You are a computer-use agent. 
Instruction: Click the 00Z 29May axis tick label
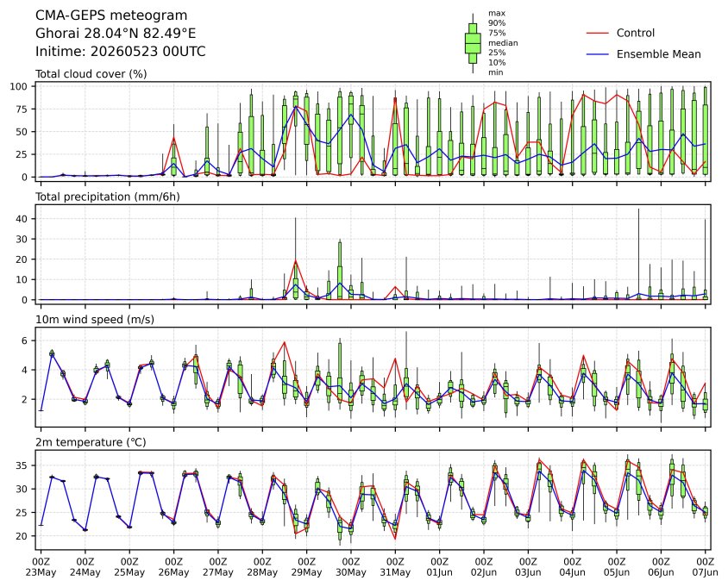[306, 566]
